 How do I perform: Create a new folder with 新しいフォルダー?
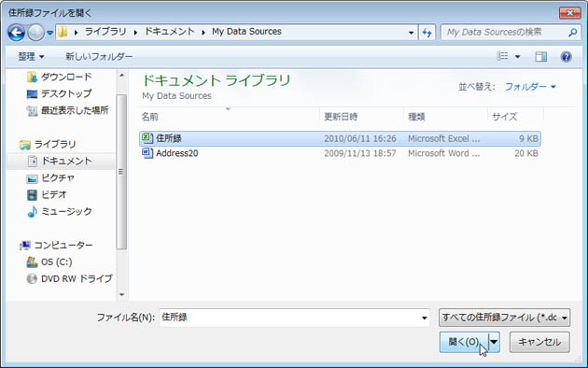tap(99, 57)
